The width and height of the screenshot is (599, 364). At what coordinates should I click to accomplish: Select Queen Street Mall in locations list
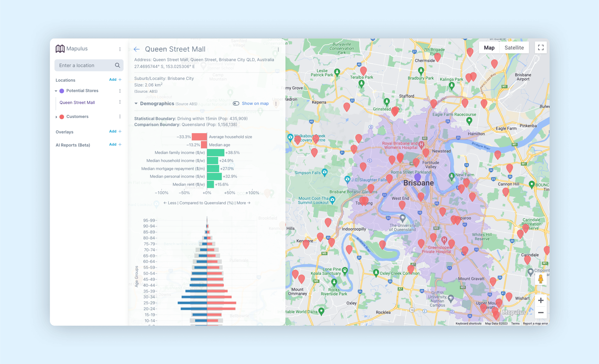77,102
